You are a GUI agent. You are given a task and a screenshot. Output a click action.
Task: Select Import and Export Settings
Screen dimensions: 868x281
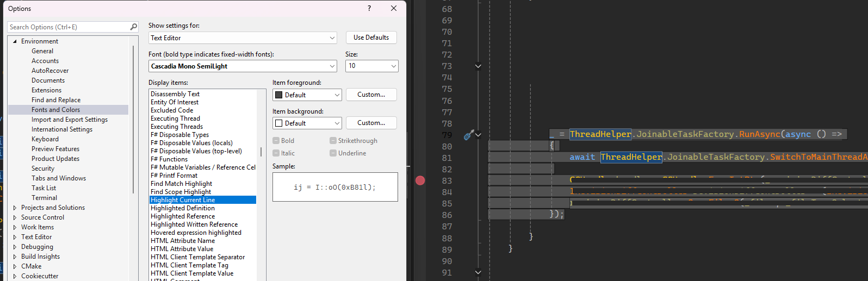click(x=70, y=120)
